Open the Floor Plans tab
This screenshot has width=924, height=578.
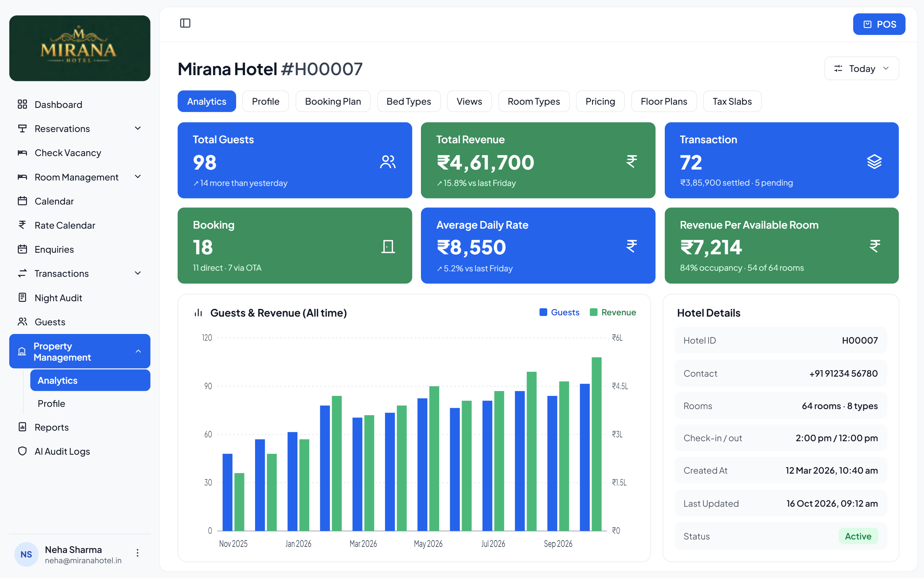(664, 101)
